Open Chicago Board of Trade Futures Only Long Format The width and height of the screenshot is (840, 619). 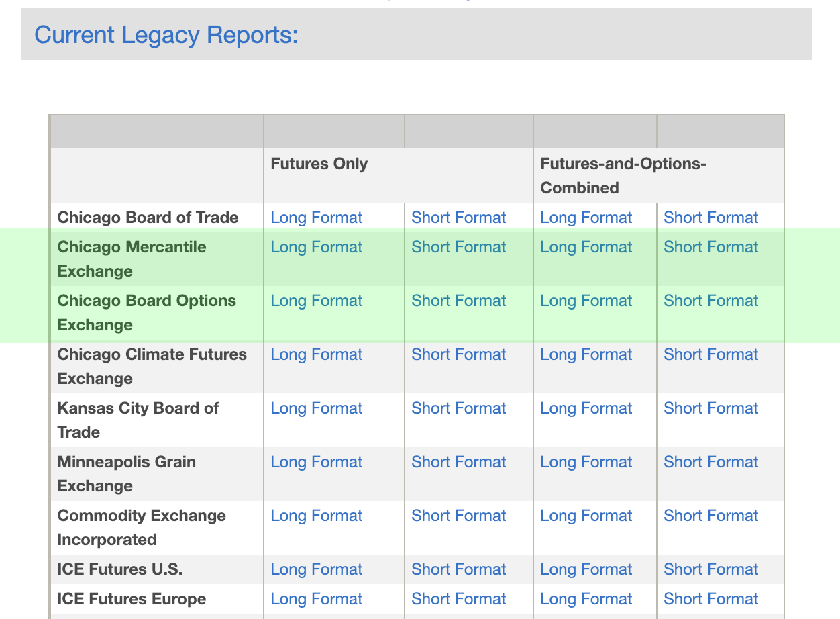[x=316, y=218]
